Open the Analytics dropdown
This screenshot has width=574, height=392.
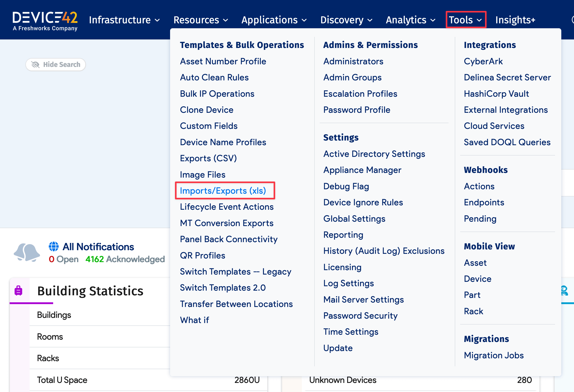pyautogui.click(x=410, y=20)
